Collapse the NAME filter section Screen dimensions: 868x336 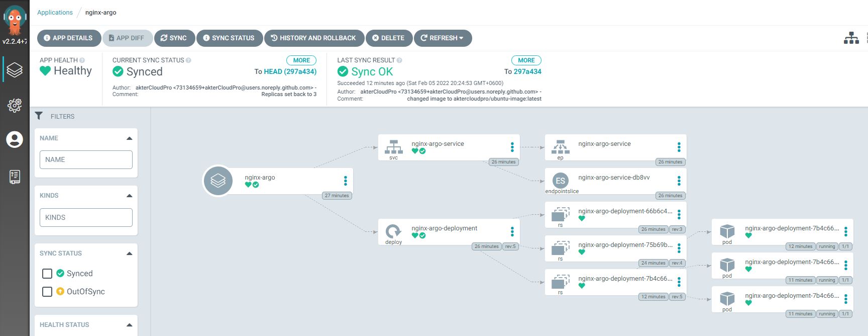pos(129,138)
